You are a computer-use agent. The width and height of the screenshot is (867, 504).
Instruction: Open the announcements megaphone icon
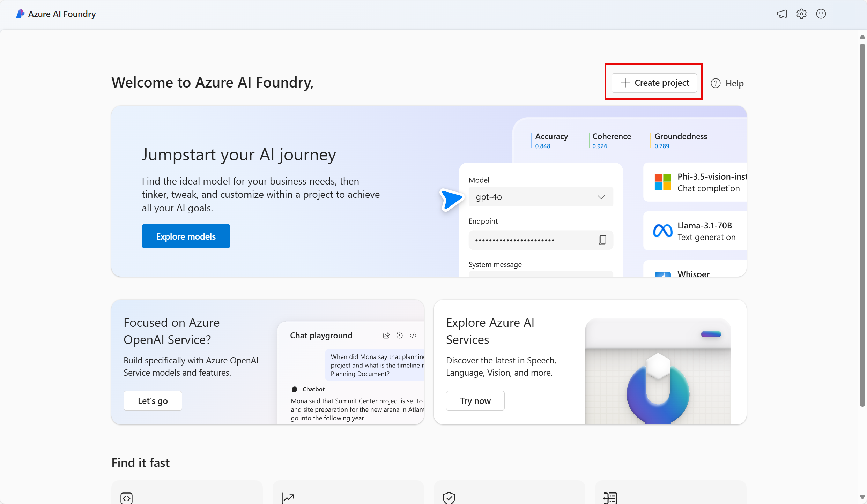782,14
